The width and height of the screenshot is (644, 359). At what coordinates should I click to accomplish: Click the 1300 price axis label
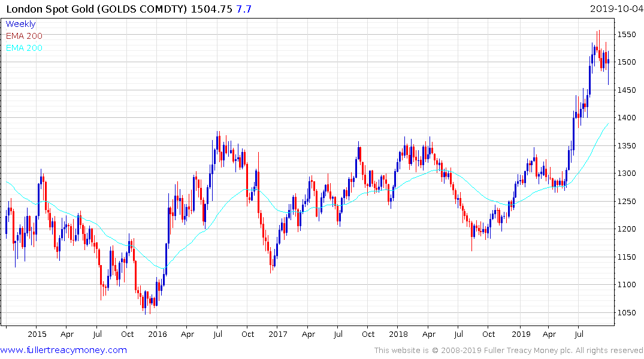pos(627,173)
